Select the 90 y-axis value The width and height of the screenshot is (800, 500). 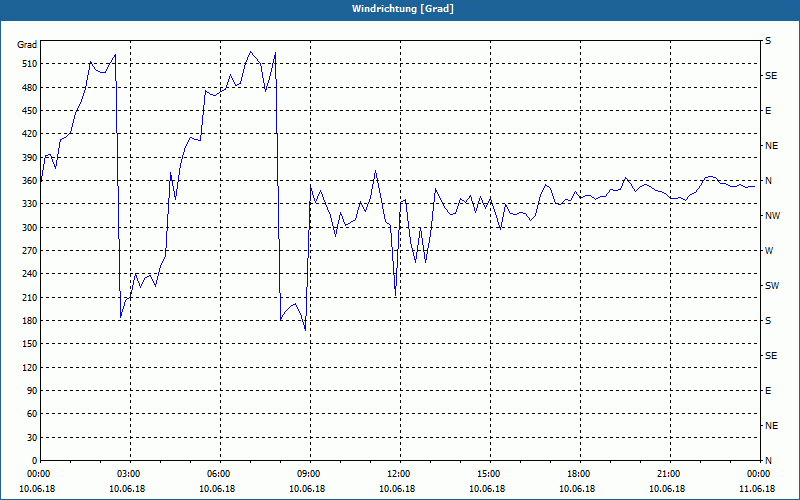click(32, 391)
